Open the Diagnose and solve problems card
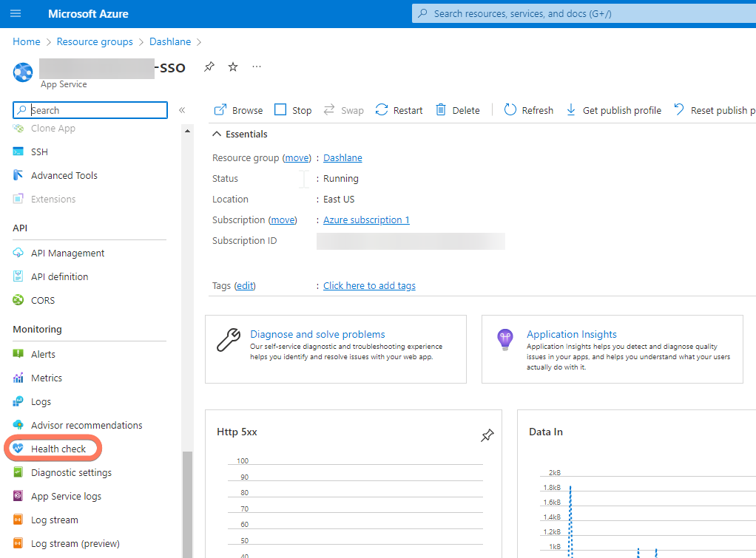The height and width of the screenshot is (558, 756). (x=336, y=350)
